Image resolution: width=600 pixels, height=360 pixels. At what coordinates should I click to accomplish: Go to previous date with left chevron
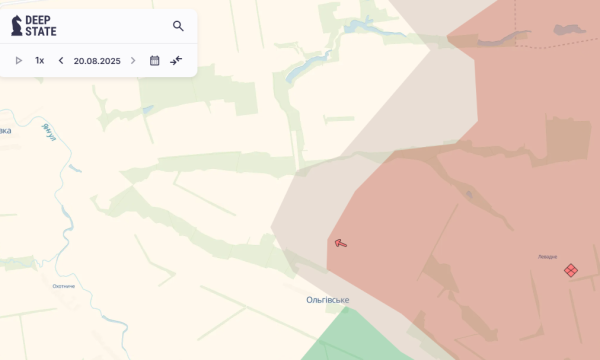pos(61,60)
